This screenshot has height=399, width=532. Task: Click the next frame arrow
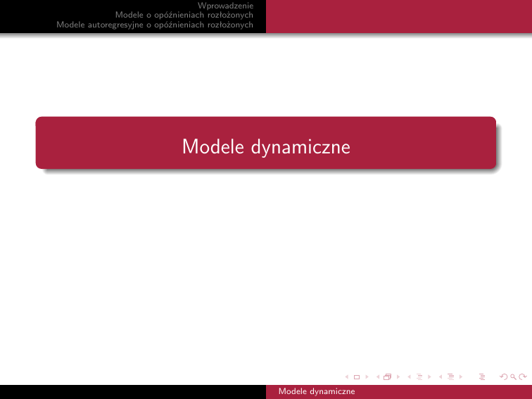click(398, 378)
